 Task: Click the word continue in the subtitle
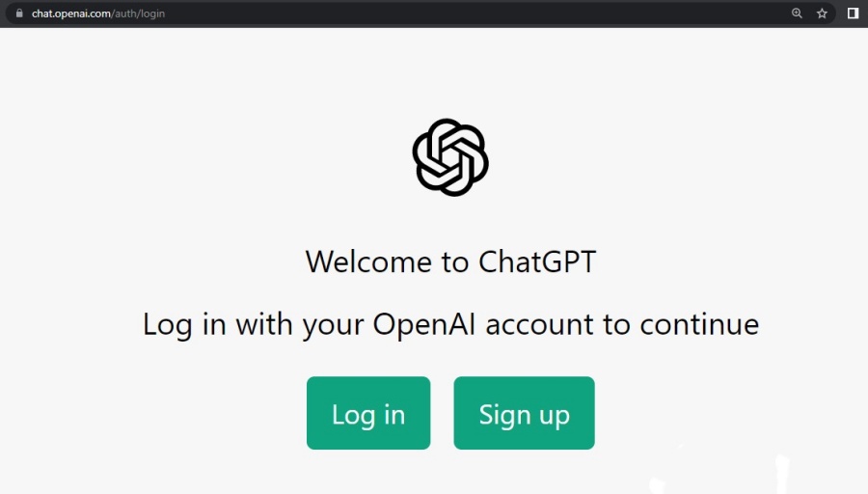(700, 324)
